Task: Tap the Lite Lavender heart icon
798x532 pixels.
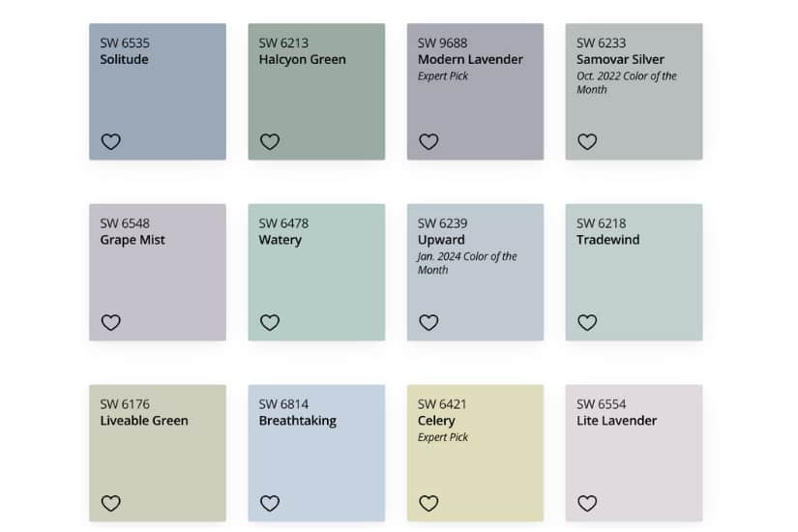Action: [587, 504]
